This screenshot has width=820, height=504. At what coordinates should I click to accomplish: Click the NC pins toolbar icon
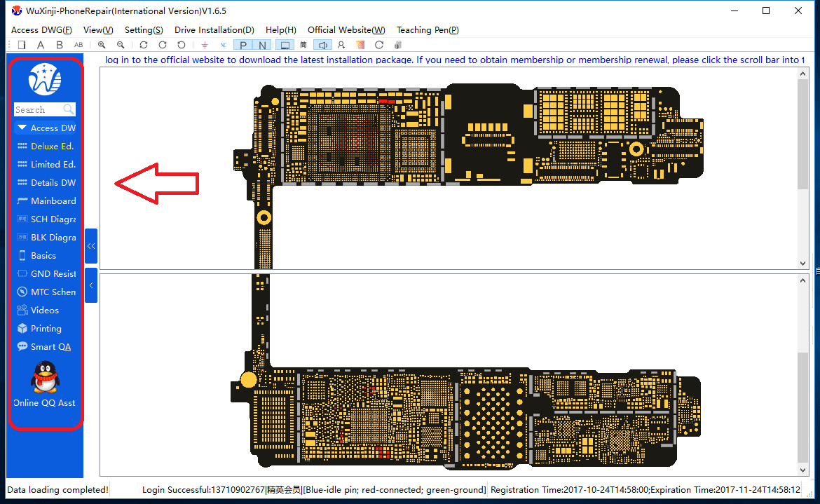click(223, 45)
